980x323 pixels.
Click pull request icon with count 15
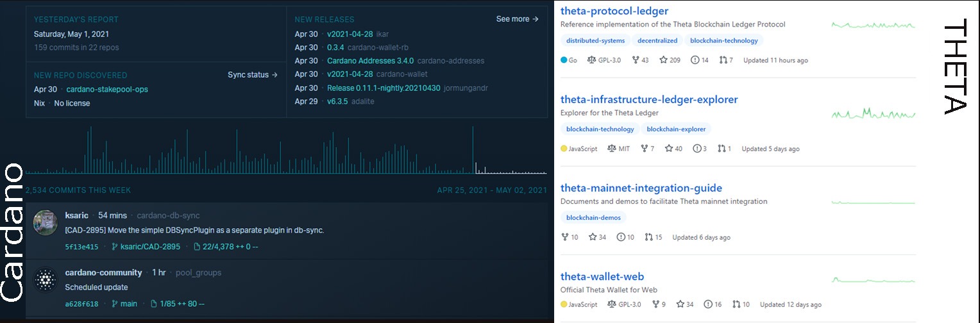coord(649,237)
